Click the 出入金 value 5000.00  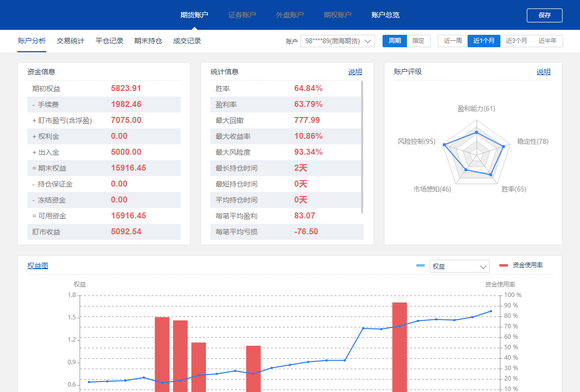(x=126, y=152)
